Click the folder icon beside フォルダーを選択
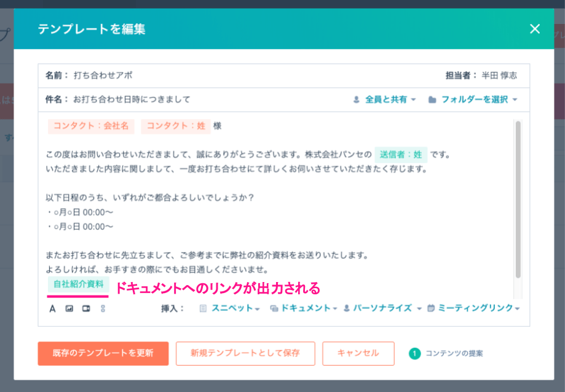Image resolution: width=565 pixels, height=392 pixels. click(x=432, y=100)
